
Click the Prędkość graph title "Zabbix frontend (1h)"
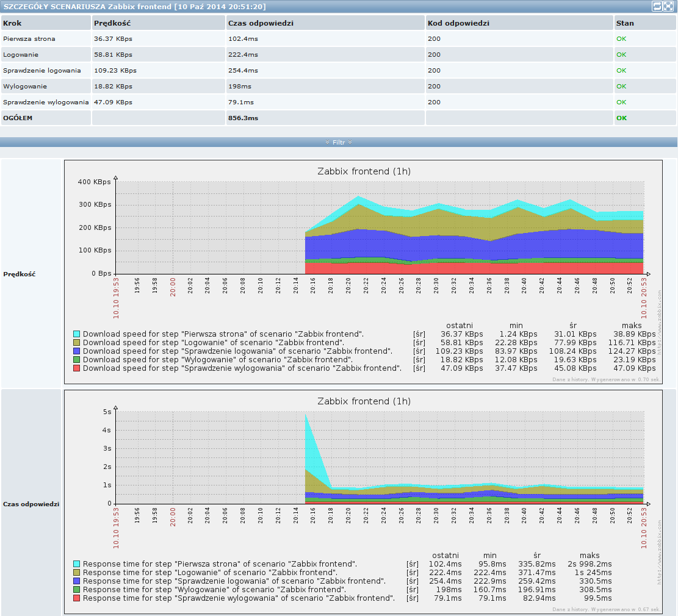point(364,171)
